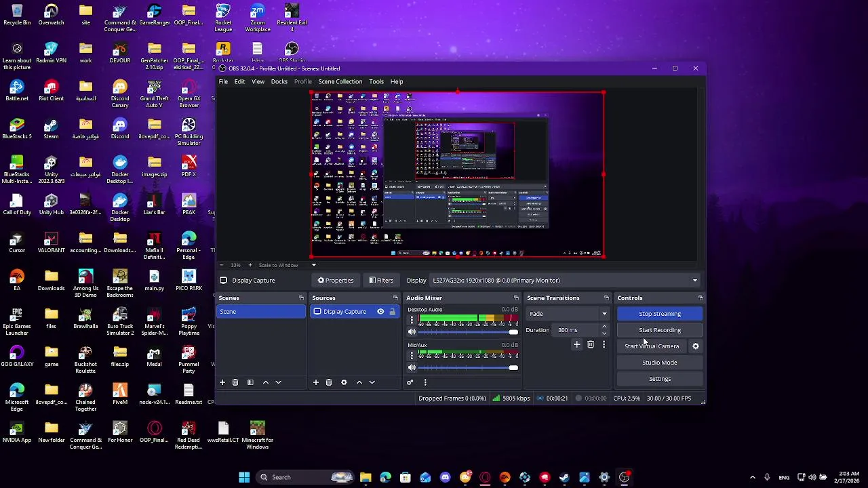Viewport: 868px width, 488px height.
Task: Open Edit menu in OBS
Action: click(239, 81)
